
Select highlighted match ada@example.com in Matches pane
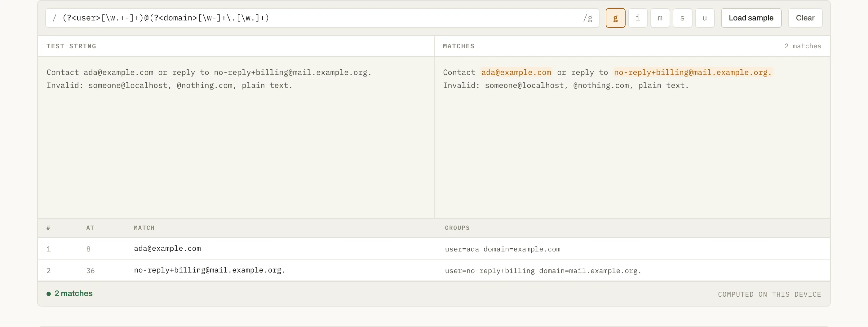tap(516, 72)
